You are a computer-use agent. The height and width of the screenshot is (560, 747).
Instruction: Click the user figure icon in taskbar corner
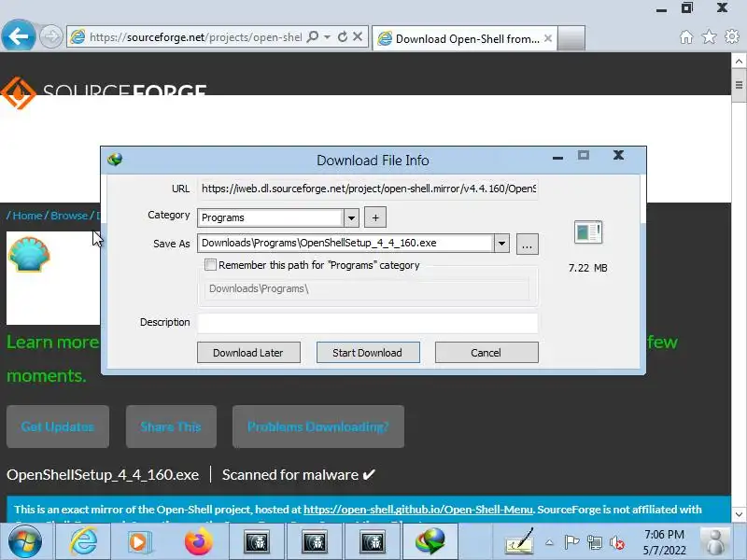pos(715,541)
